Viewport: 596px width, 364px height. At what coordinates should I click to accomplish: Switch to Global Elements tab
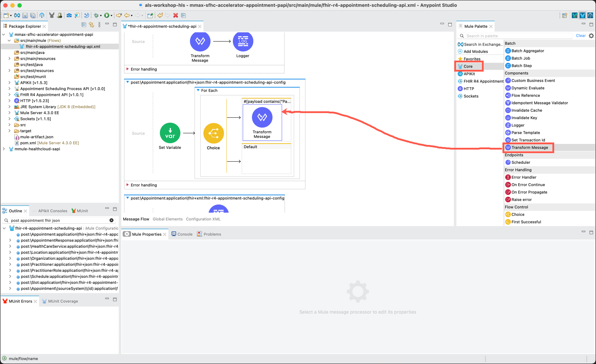click(x=168, y=219)
